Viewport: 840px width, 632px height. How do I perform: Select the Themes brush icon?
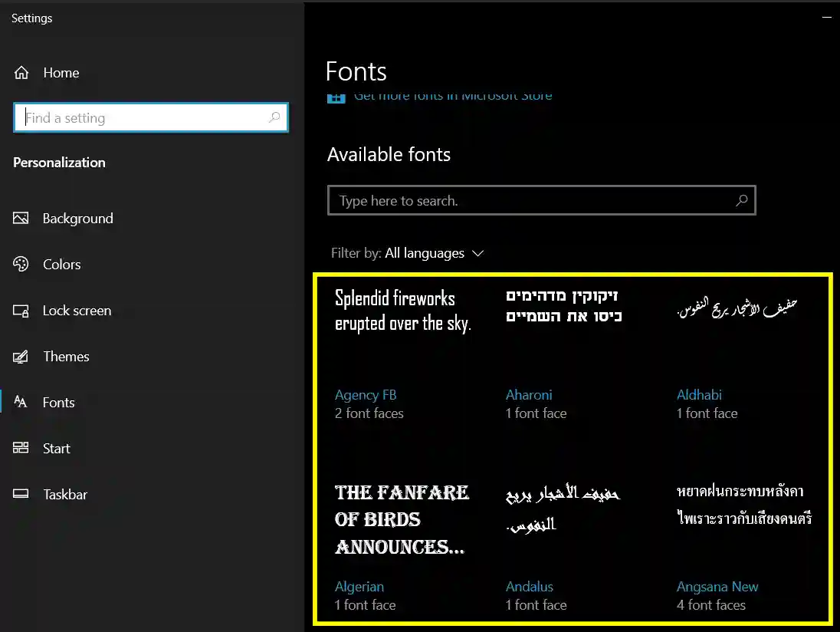coord(21,356)
